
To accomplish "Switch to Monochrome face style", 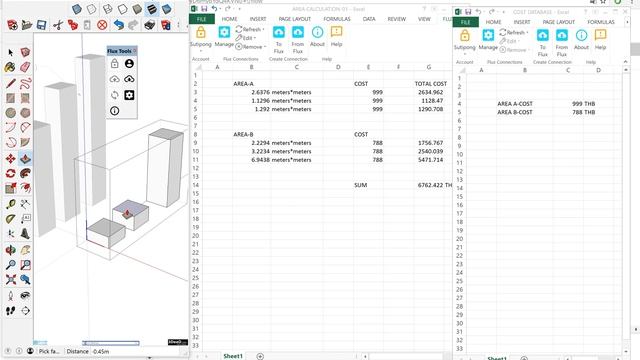I will [x=167, y=9].
